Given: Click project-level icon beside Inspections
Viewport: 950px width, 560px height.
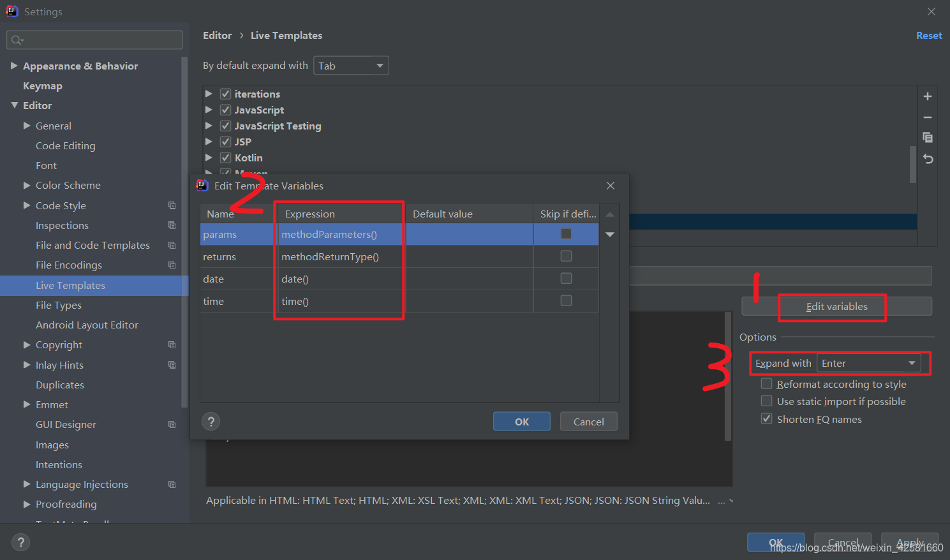Looking at the screenshot, I should [172, 225].
